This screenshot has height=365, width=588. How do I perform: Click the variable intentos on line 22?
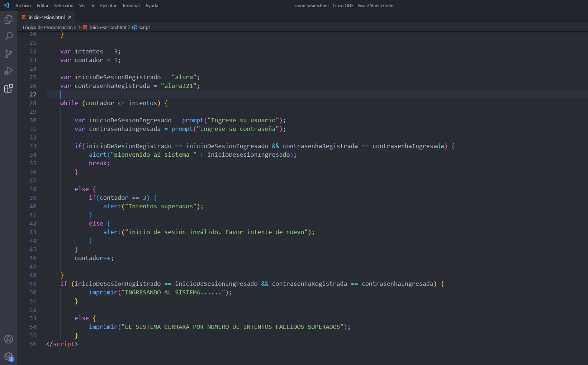89,52
